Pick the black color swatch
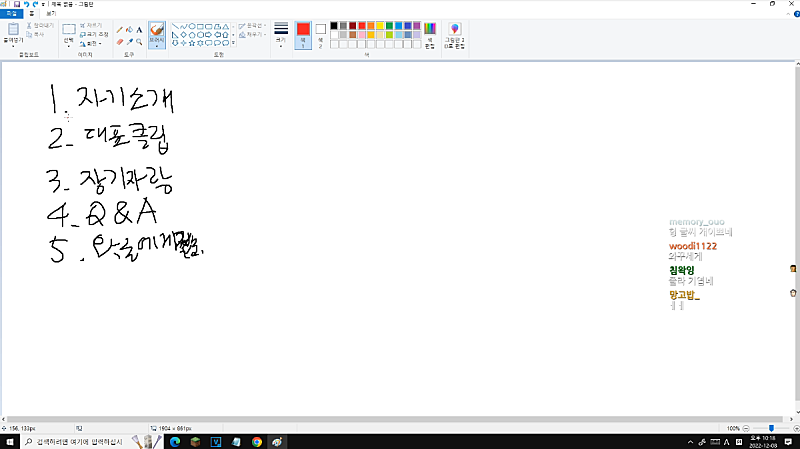The image size is (800, 449). (x=334, y=26)
